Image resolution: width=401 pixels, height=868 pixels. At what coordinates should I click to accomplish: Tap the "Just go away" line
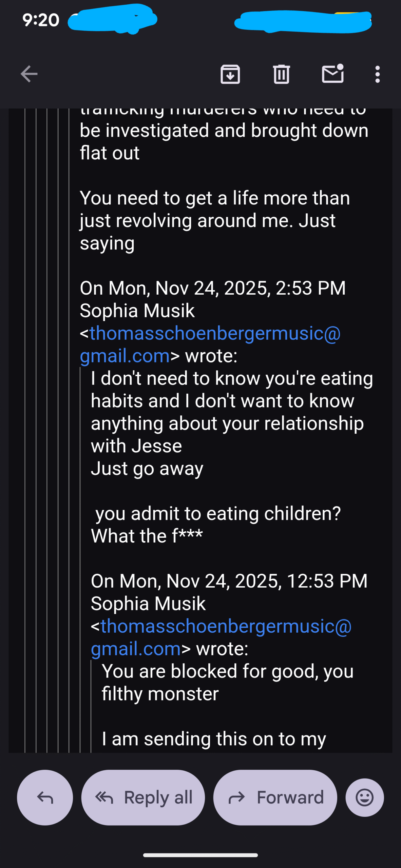147,468
